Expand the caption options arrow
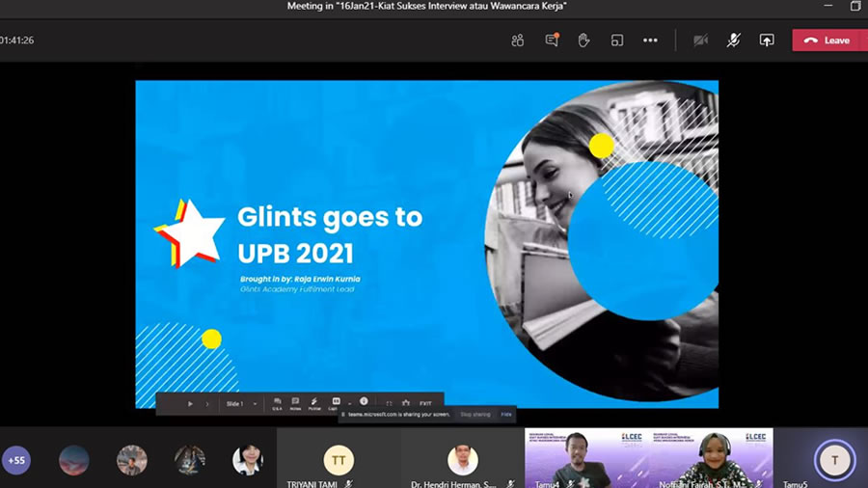The width and height of the screenshot is (868, 488). [x=349, y=404]
